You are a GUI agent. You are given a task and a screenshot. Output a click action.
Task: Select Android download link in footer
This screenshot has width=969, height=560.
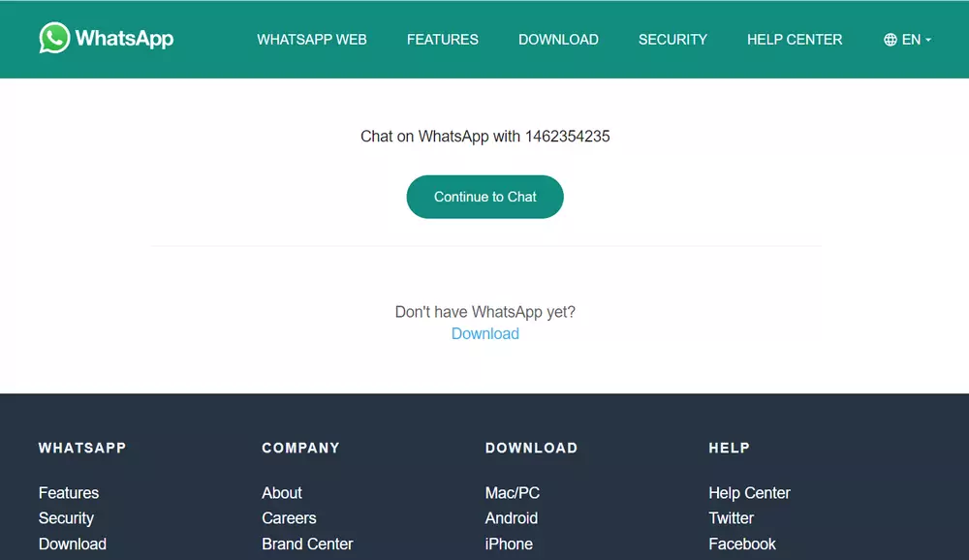pyautogui.click(x=511, y=518)
